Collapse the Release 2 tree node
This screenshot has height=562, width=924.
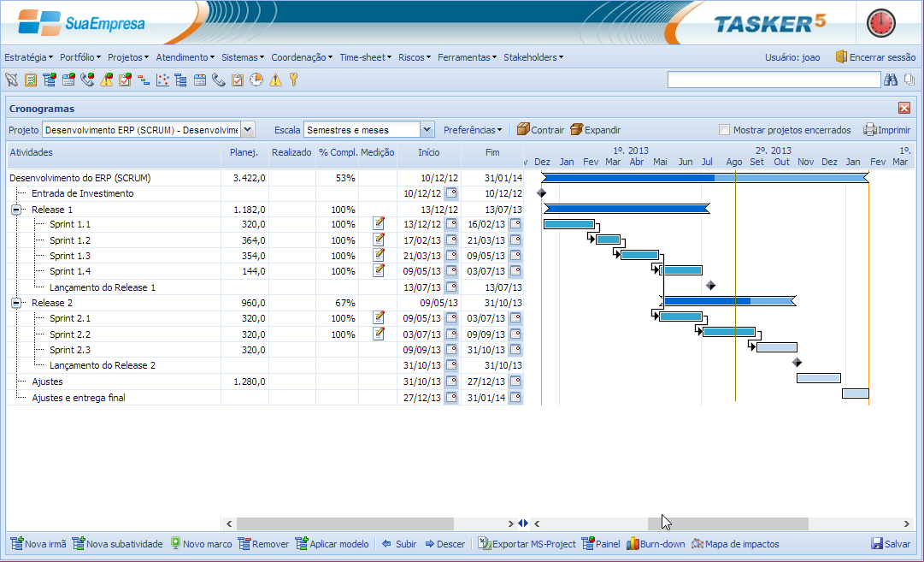point(16,303)
